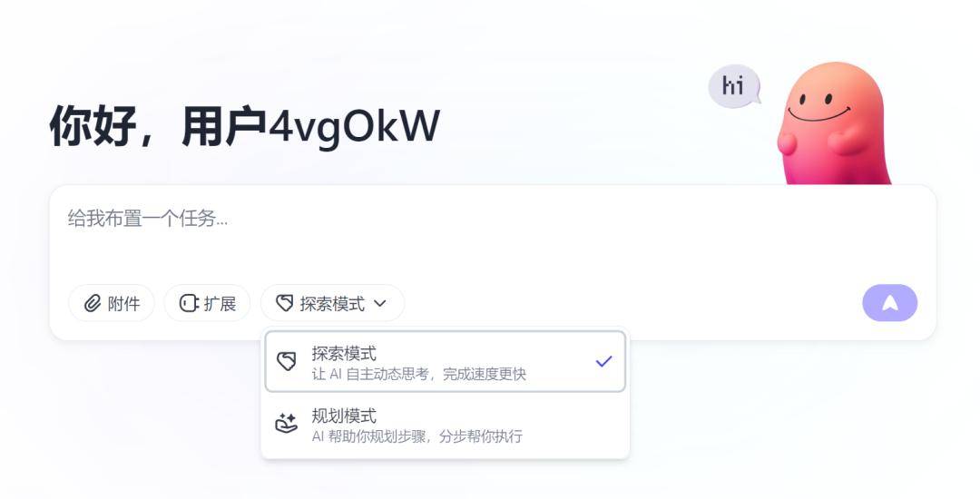
Task: Click the 探索模式 icon in the toolbar
Action: [285, 304]
